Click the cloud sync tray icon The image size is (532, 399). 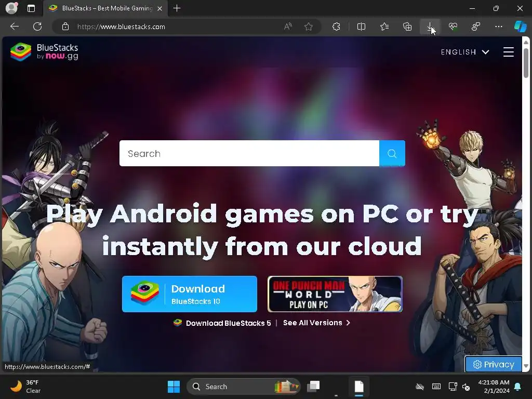coord(420,387)
